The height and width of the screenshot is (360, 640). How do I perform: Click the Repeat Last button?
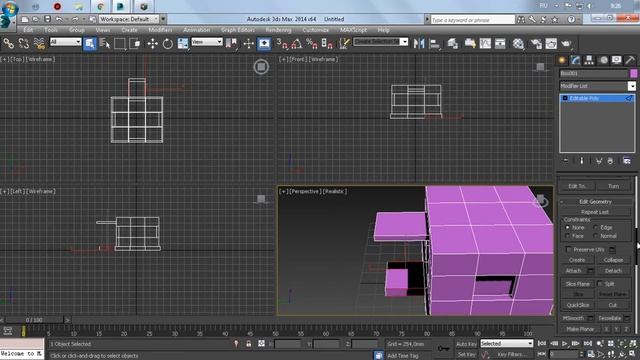click(x=595, y=212)
